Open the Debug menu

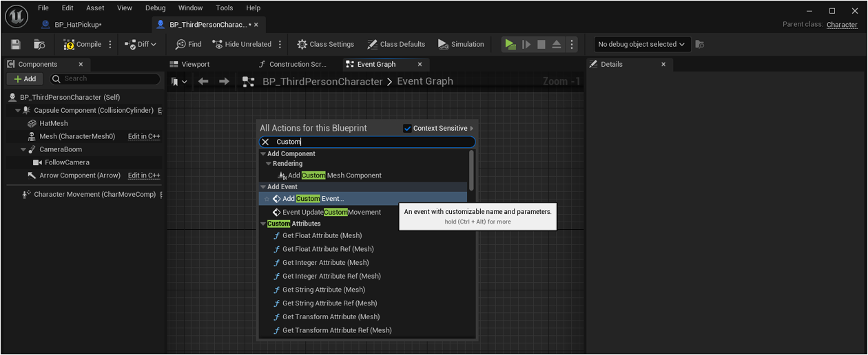(x=156, y=8)
